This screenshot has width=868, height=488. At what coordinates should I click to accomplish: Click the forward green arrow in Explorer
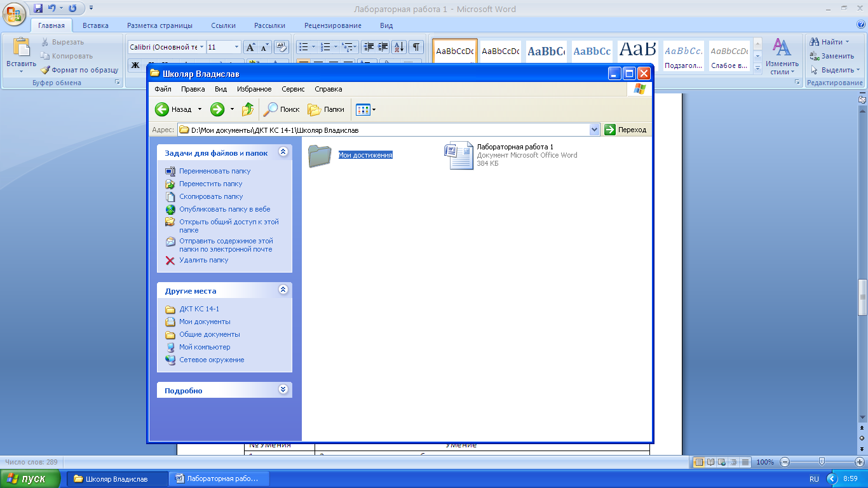click(217, 109)
